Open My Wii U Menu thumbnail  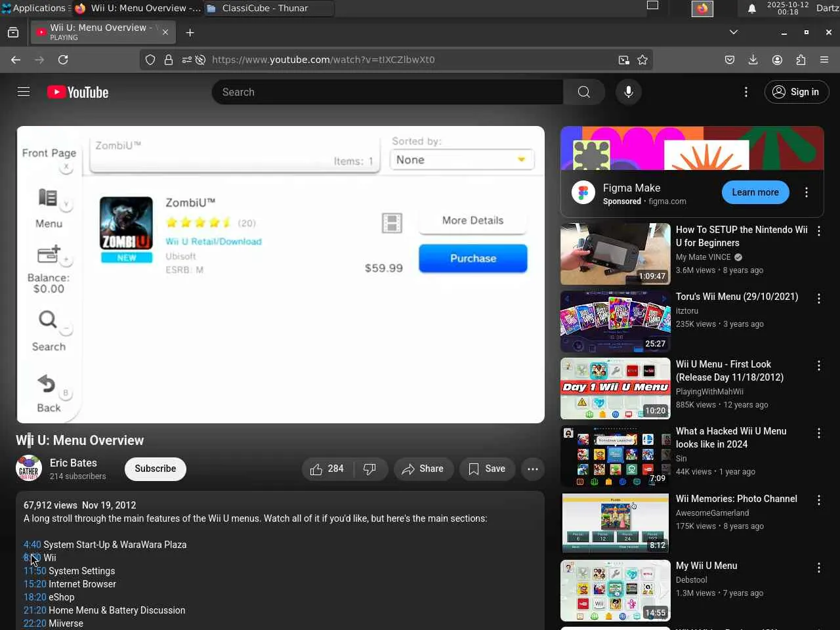pos(616,591)
